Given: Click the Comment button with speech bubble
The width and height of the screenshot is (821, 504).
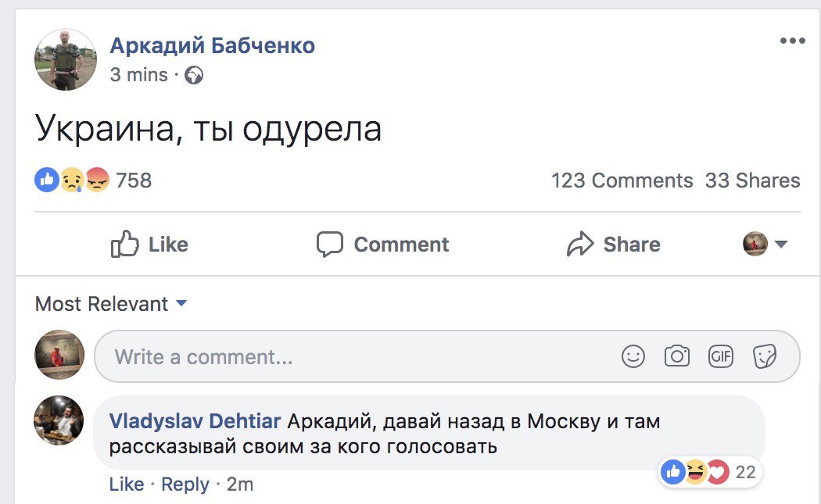Looking at the screenshot, I should pos(382,245).
